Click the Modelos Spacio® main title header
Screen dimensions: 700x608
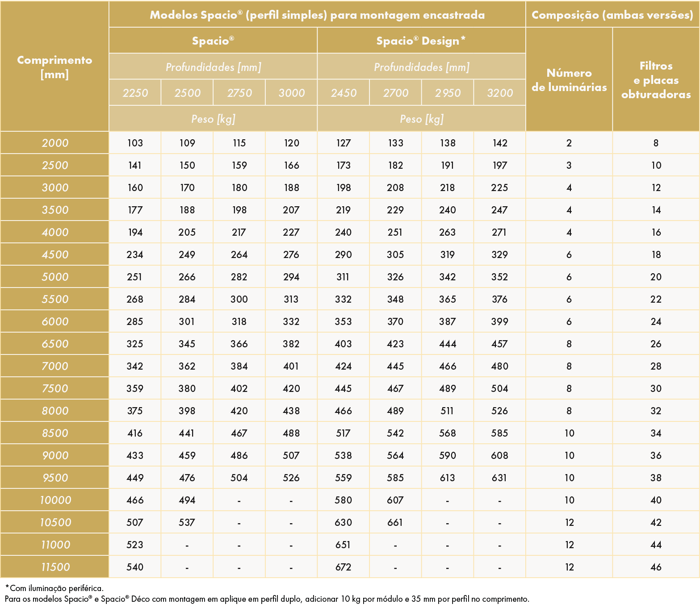317,15
